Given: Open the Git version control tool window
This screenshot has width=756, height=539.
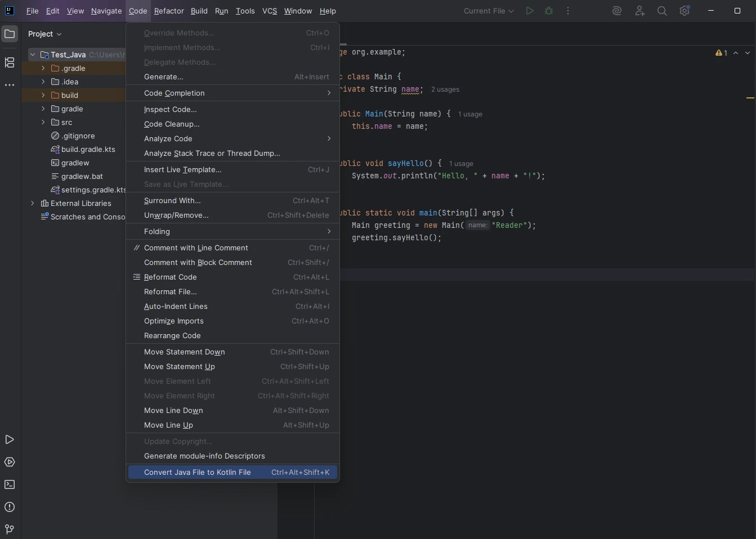Looking at the screenshot, I should point(10,529).
